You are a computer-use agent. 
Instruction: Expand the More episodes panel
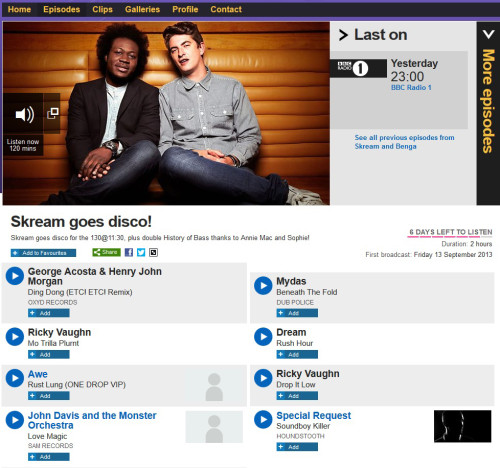pyautogui.click(x=488, y=113)
